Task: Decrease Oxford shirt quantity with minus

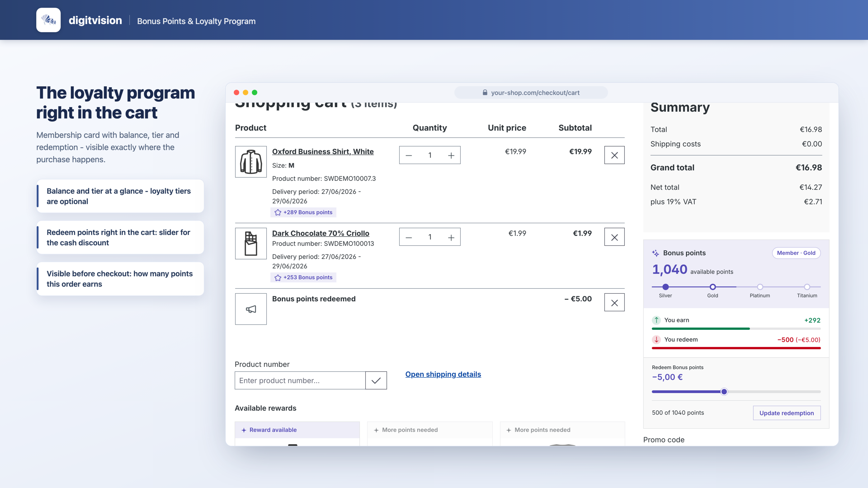Action: 409,155
